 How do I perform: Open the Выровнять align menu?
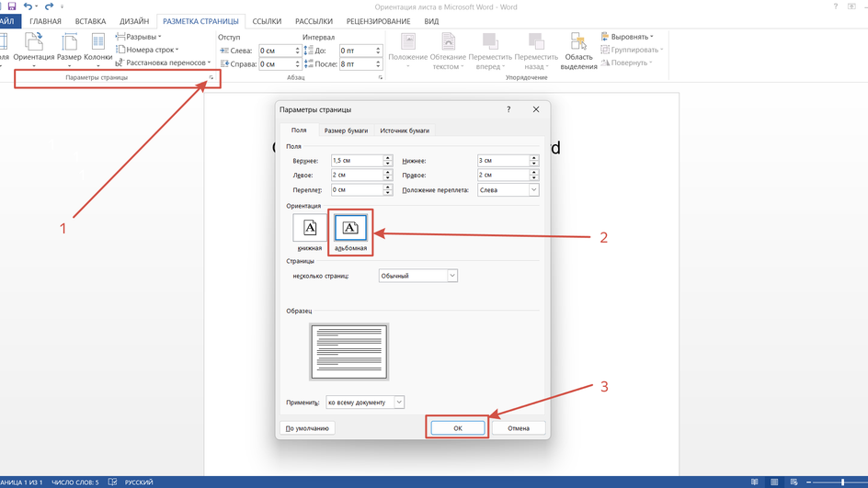click(627, 37)
